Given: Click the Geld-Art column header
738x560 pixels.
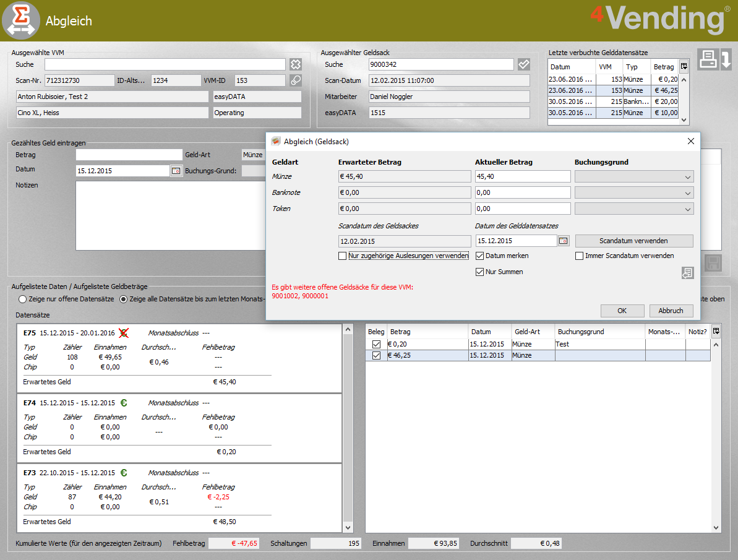Looking at the screenshot, I should (533, 332).
